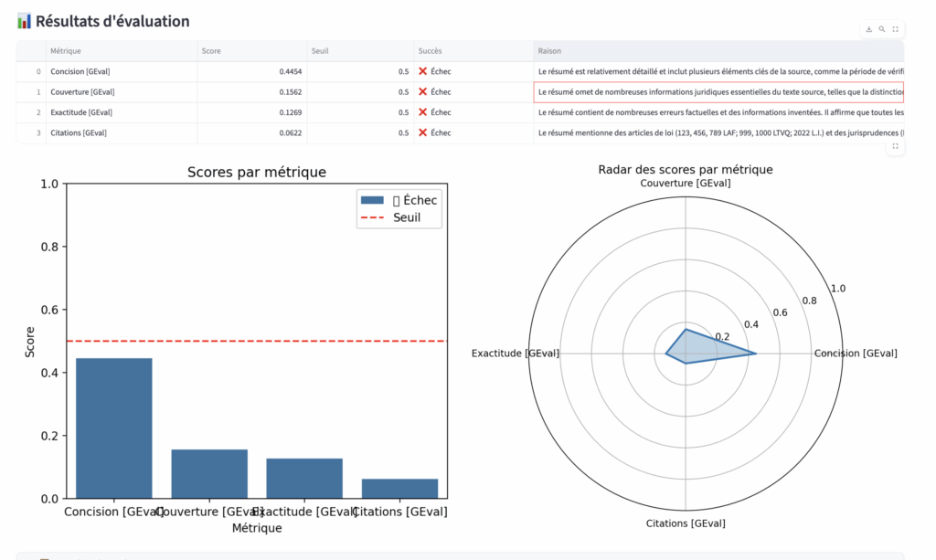Viewport: 936px width, 560px height.
Task: Click the red X in the Couverture row
Action: pyautogui.click(x=422, y=91)
